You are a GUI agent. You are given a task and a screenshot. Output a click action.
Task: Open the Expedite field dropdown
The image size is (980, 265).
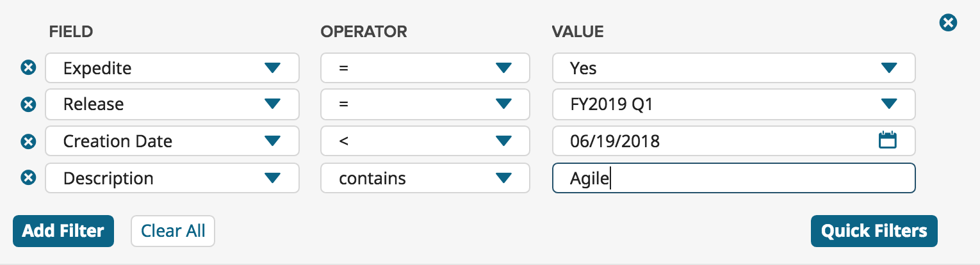click(172, 68)
